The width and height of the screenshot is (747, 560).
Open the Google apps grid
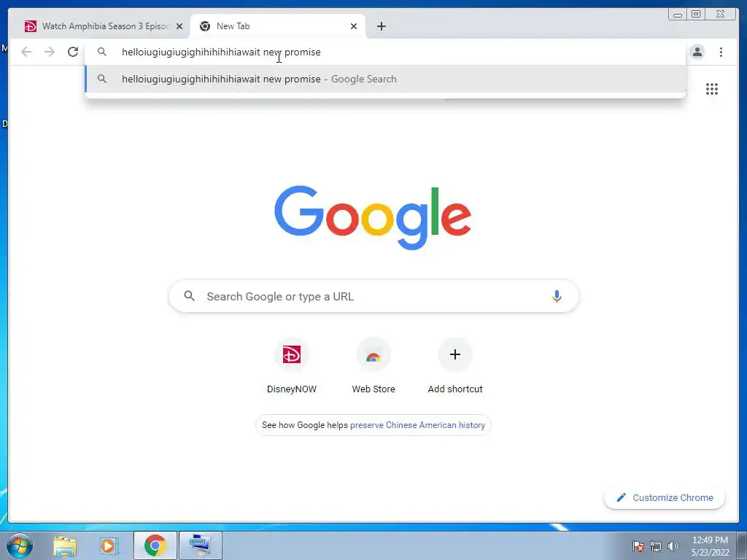pyautogui.click(x=712, y=88)
